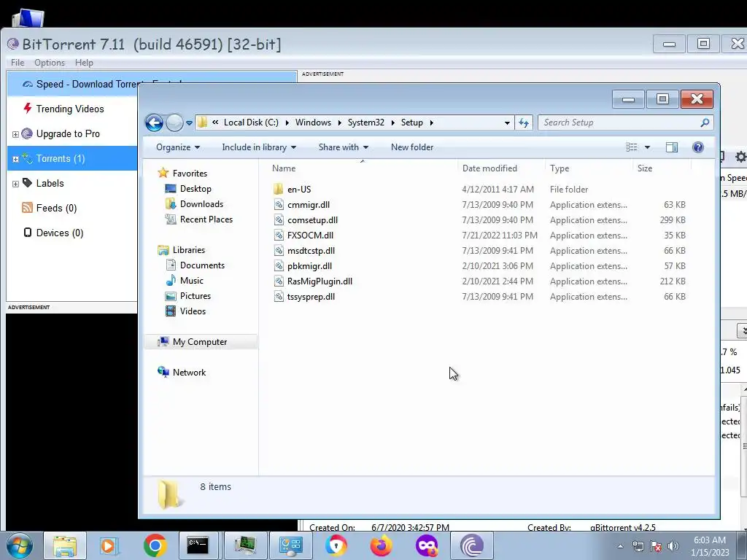Open the Organize menu
Viewport: 747px width, 560px height.
pyautogui.click(x=178, y=147)
